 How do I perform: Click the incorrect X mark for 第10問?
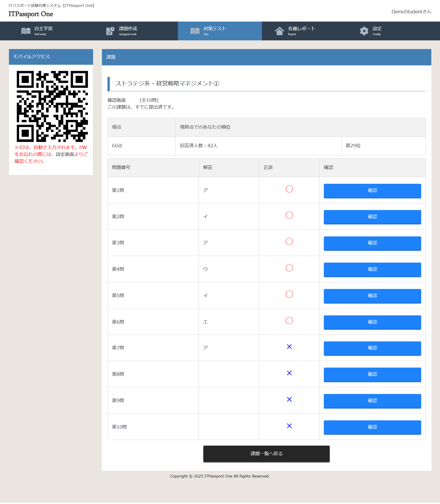(289, 426)
